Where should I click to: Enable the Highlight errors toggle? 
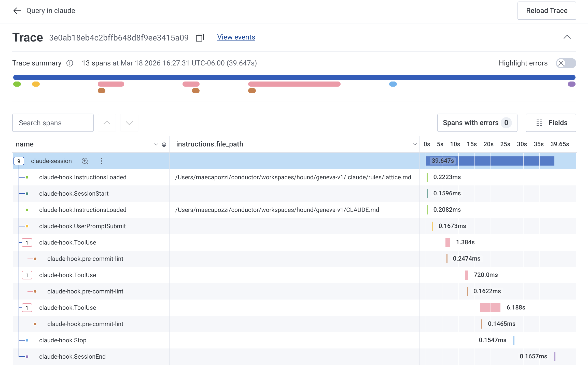coord(566,63)
